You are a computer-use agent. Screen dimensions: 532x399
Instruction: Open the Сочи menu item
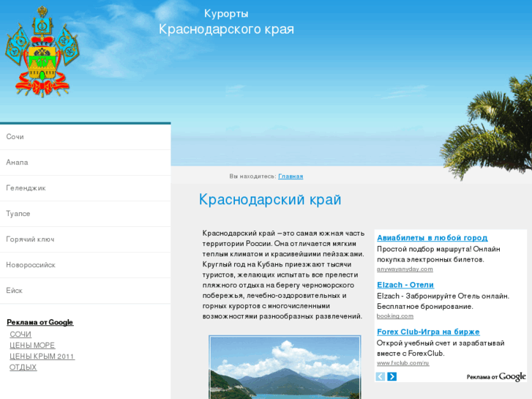pos(85,137)
